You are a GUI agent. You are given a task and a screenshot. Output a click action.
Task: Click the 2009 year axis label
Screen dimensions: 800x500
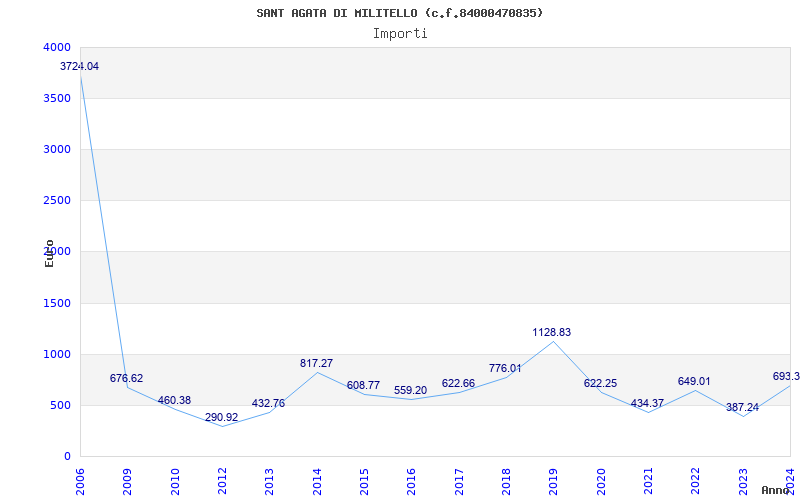(x=127, y=482)
